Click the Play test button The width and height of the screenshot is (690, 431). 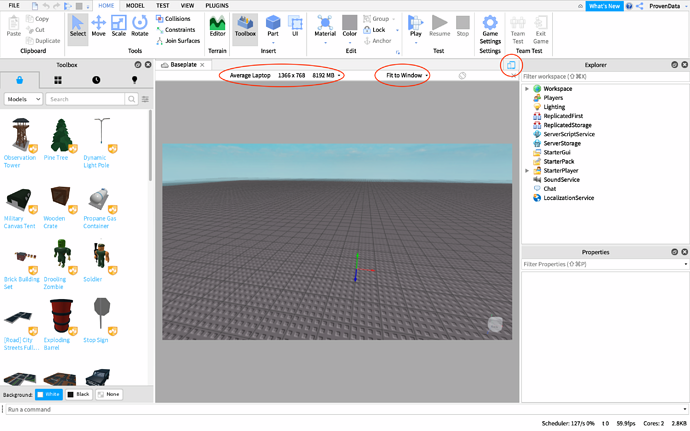tap(415, 26)
